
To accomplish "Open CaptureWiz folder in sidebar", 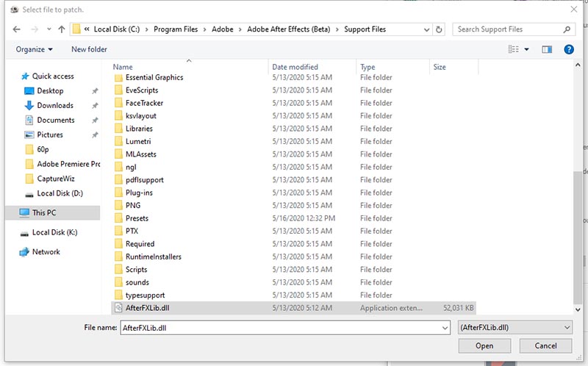I will 56,179.
